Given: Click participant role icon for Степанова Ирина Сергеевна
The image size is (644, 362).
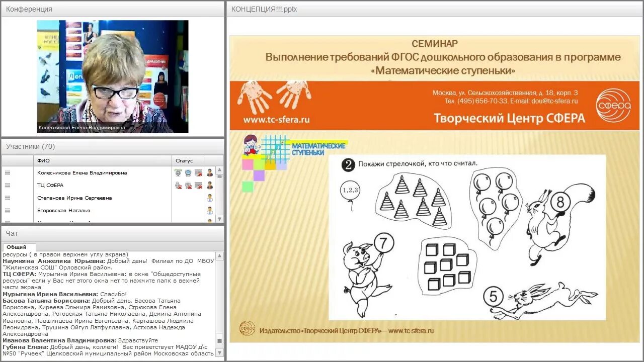Looking at the screenshot, I should tap(210, 198).
